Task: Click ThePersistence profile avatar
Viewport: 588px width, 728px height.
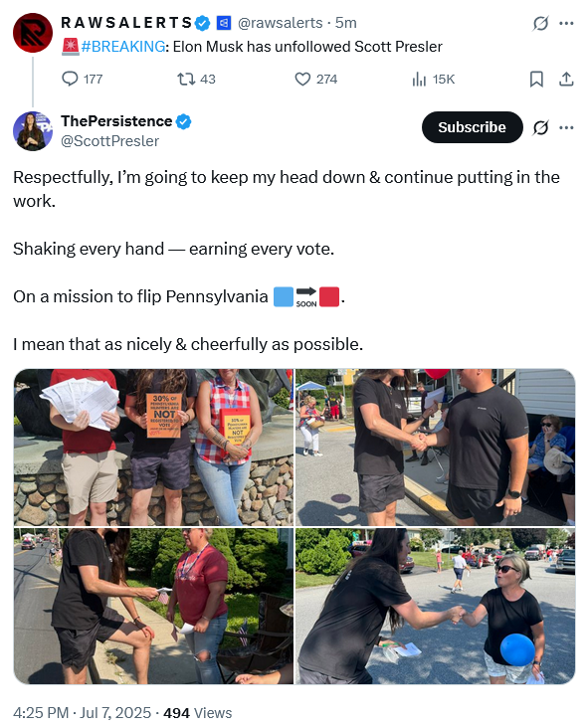Action: pyautogui.click(x=33, y=131)
